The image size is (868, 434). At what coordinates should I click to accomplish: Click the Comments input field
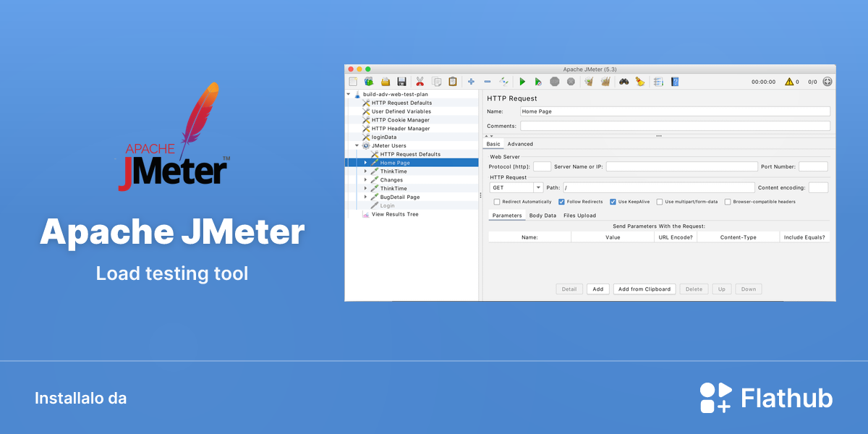click(x=675, y=126)
